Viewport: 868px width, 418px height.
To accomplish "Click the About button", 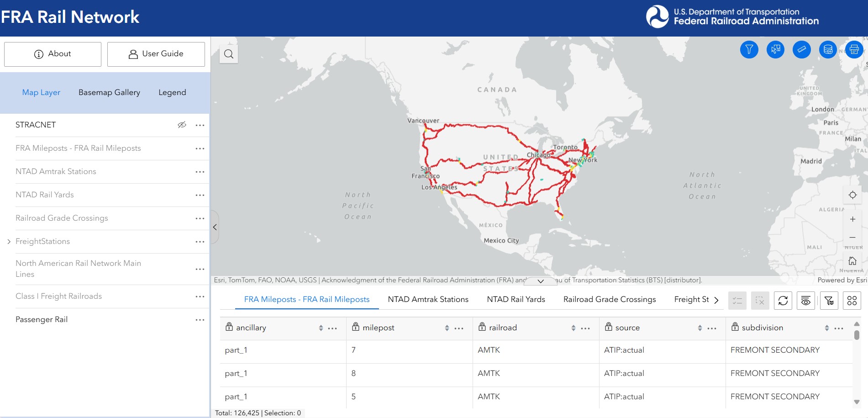I will [x=52, y=54].
